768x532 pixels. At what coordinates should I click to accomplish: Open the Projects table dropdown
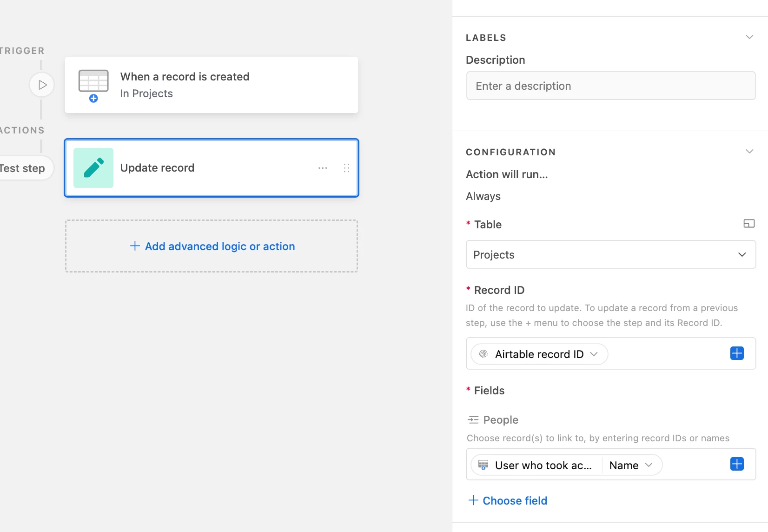[x=610, y=254]
